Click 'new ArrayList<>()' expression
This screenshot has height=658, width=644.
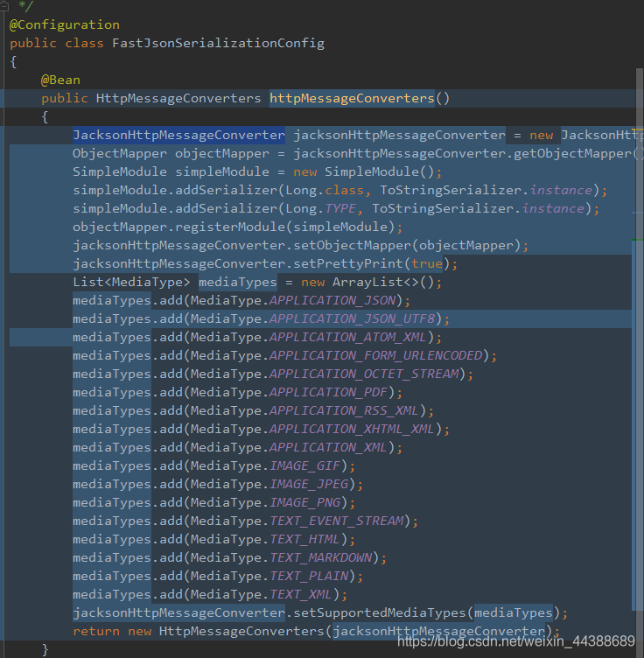[367, 282]
